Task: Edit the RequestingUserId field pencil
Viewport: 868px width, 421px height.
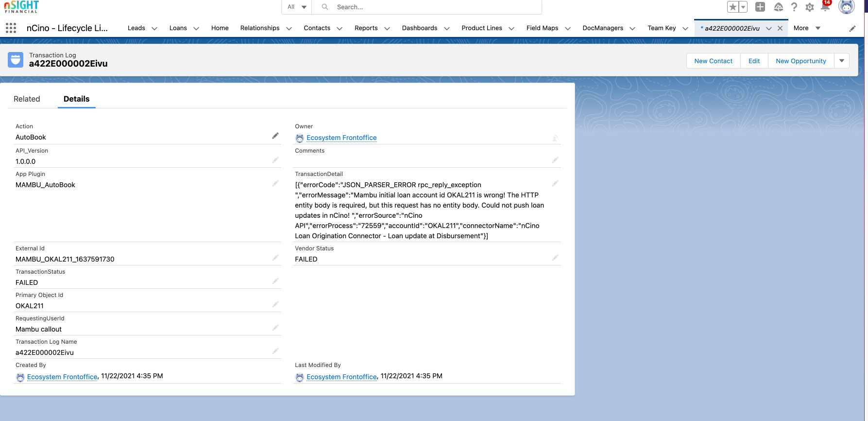Action: (275, 328)
